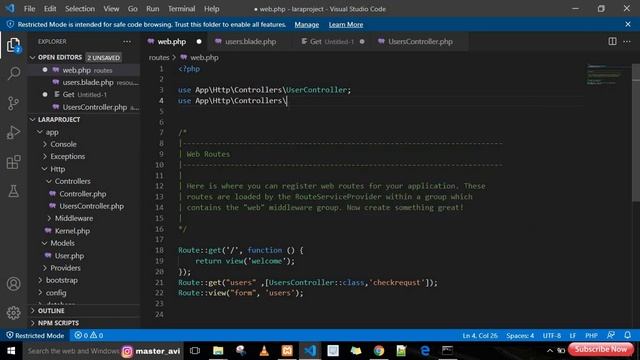Click the Restricted Mode status bar item
Screen dimensions: 640x360
tap(35, 336)
